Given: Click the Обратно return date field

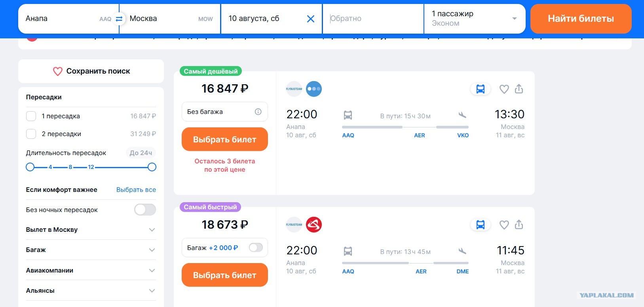Looking at the screenshot, I should pyautogui.click(x=373, y=19).
